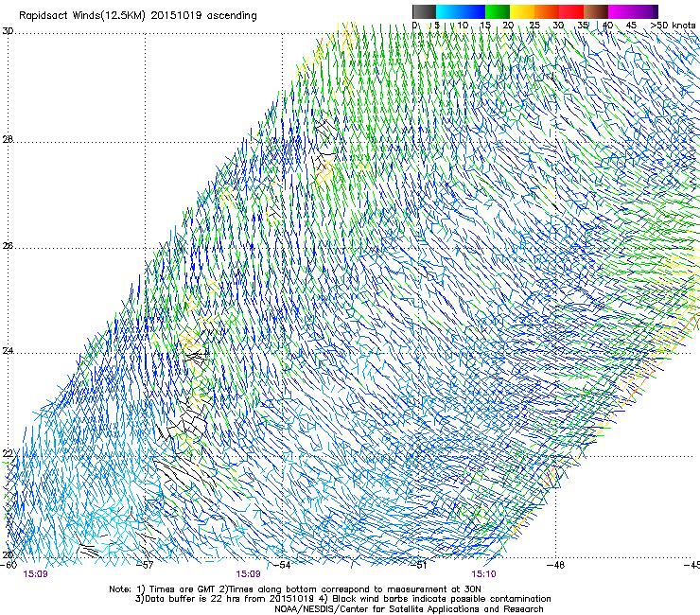Click the yellow 20-25 knot legend segment
The width and height of the screenshot is (700, 615).
coord(522,11)
